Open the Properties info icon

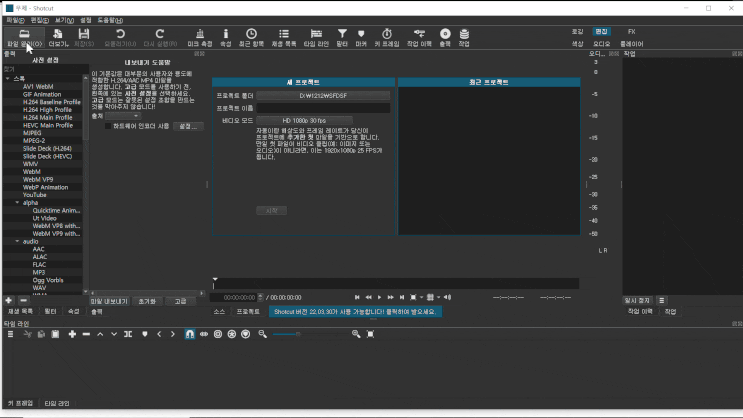(226, 37)
